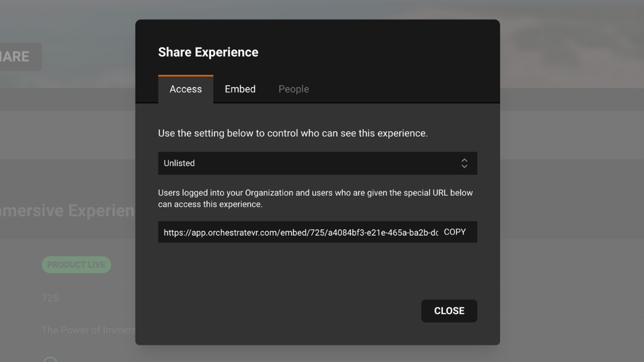644x362 pixels.
Task: Click the PRODUCT LIVE status badge
Action: pos(76,265)
